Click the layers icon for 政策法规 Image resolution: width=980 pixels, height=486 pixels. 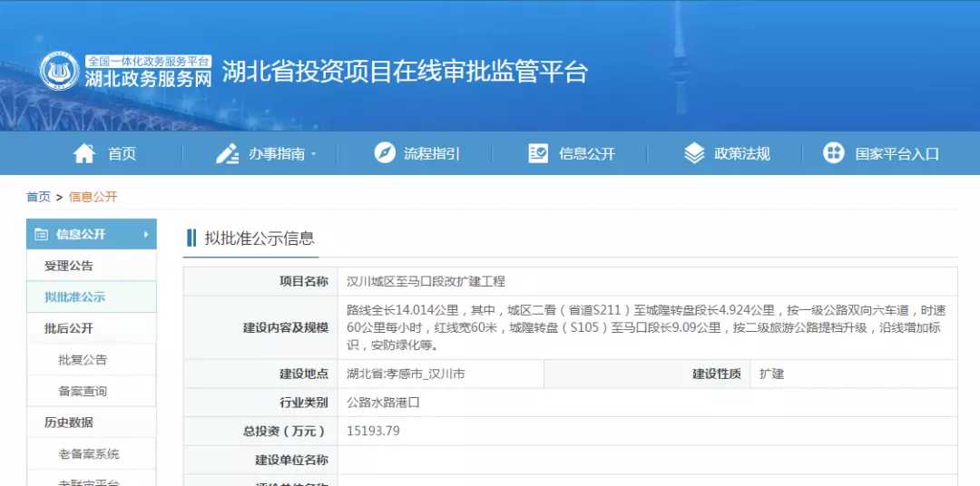pos(694,153)
